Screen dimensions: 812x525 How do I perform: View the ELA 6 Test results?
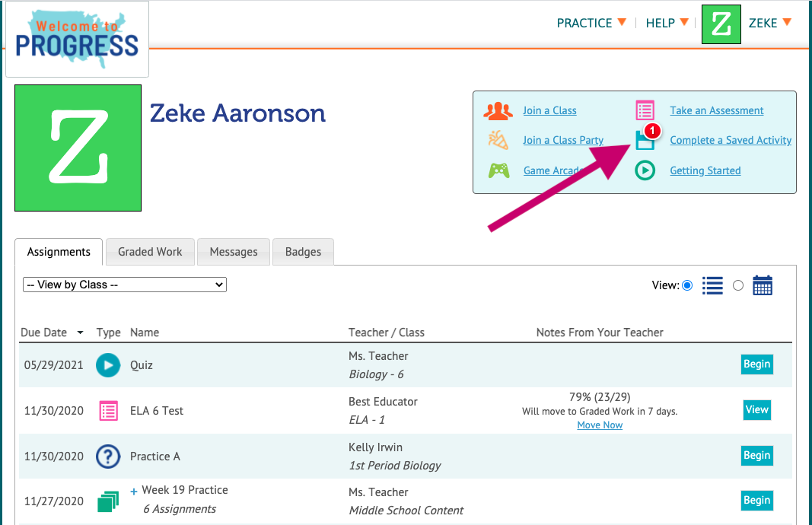click(757, 409)
